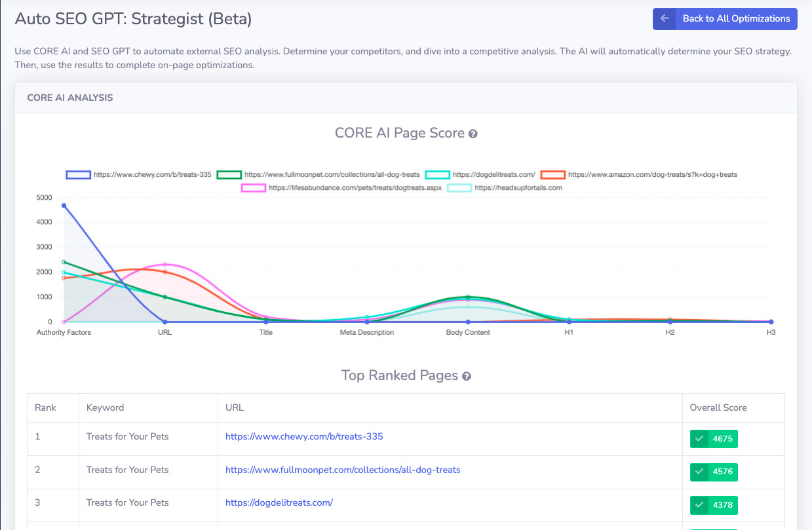Viewport: 812px width, 530px height.
Task: Click the CORE AI ANALYSIS panel header
Action: pyautogui.click(x=406, y=98)
